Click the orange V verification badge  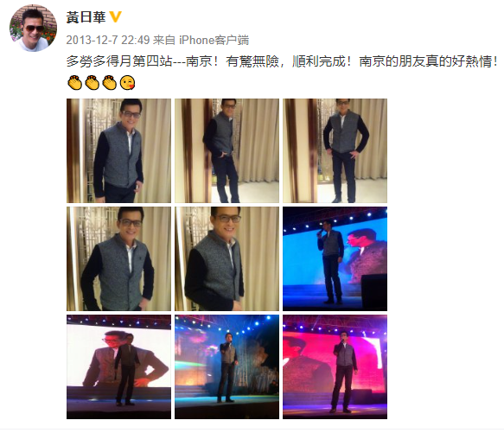116,16
